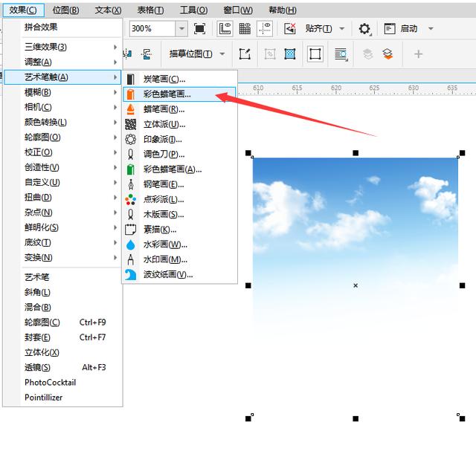Open the 文本(X) menu
This screenshot has height=457, width=476.
(x=108, y=10)
